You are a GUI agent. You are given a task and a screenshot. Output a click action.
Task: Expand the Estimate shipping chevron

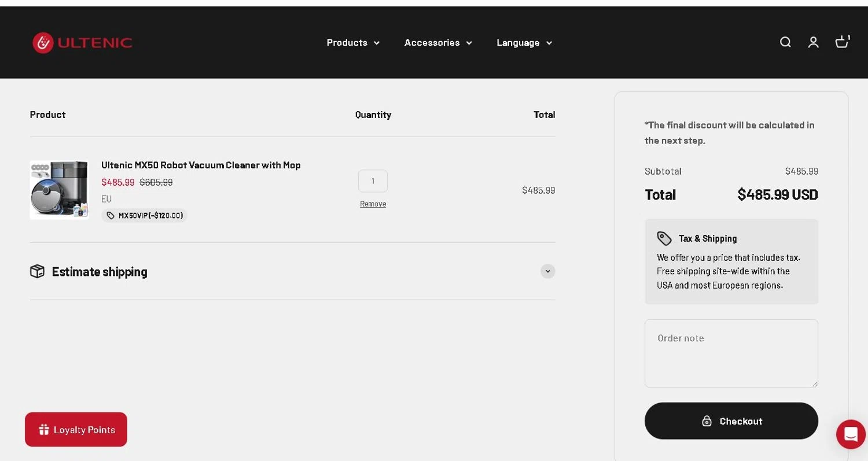[x=548, y=271]
